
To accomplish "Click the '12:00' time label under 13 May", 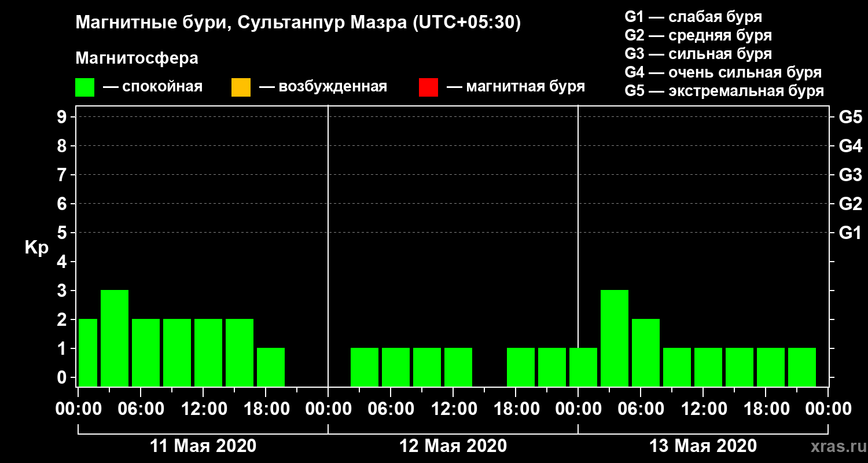I will coord(703,409).
